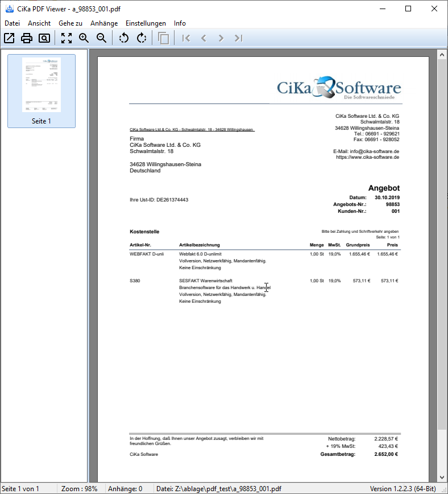
Task: Click 'SESFAKT Warenwirtschaft' description
Action: pyautogui.click(x=206, y=281)
